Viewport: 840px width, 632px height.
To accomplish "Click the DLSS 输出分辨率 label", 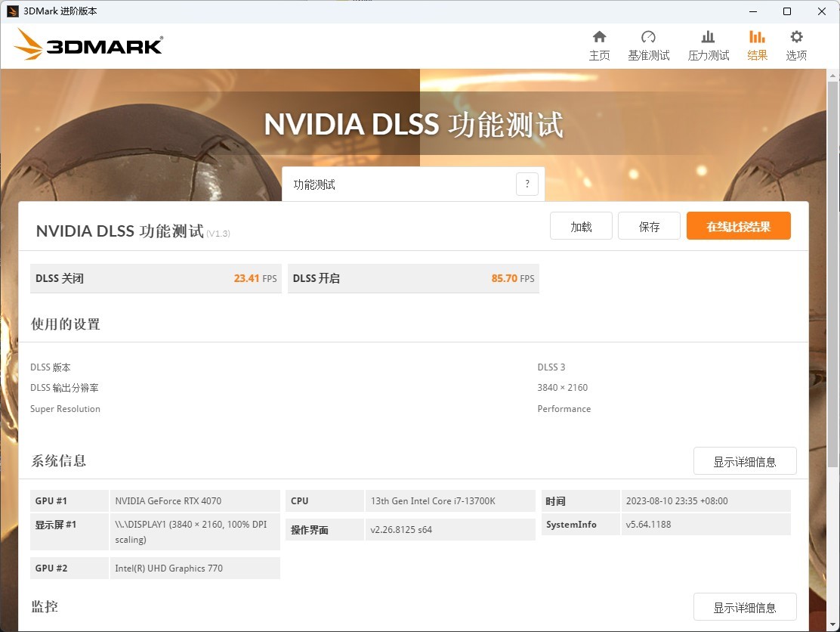I will point(64,388).
